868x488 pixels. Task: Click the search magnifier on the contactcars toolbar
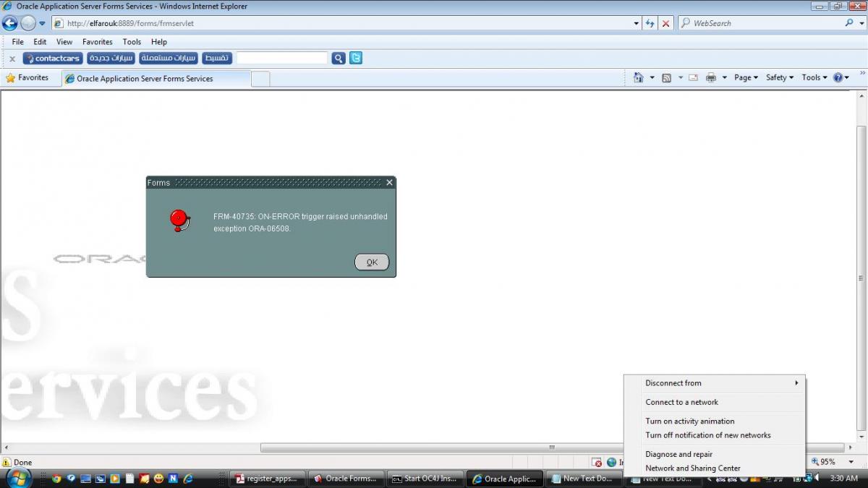pyautogui.click(x=338, y=58)
